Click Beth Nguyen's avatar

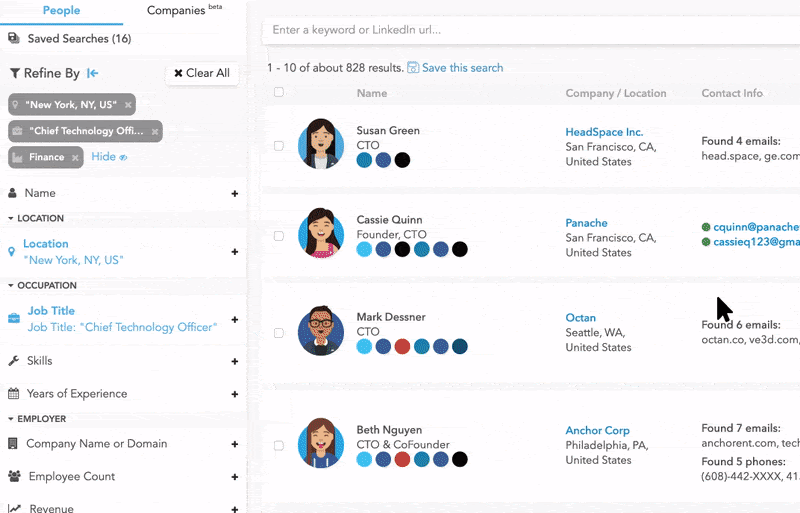[x=321, y=443]
